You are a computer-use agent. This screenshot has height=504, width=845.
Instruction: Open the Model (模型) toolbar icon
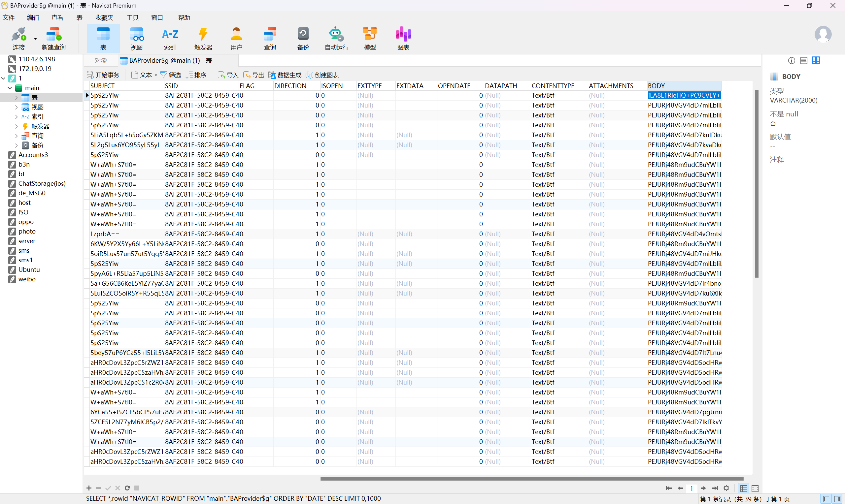[370, 38]
